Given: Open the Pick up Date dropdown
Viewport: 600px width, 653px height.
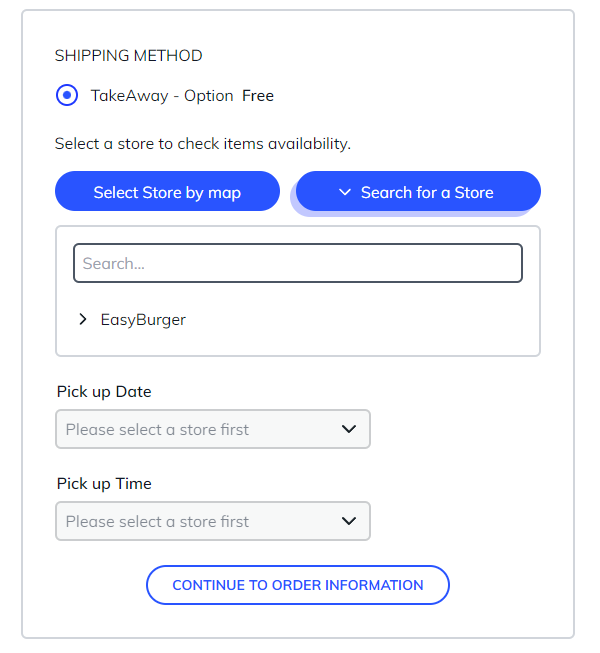Looking at the screenshot, I should tap(200, 429).
